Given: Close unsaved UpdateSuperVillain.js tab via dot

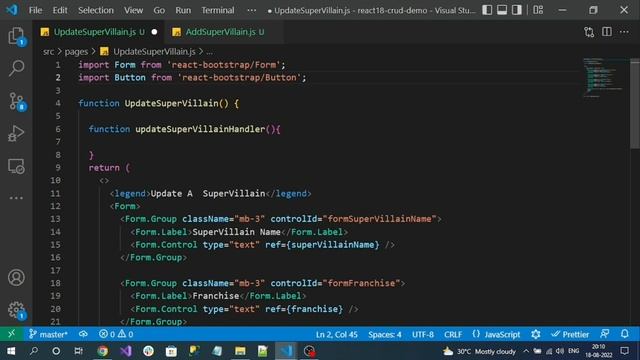Looking at the screenshot, I should (154, 32).
